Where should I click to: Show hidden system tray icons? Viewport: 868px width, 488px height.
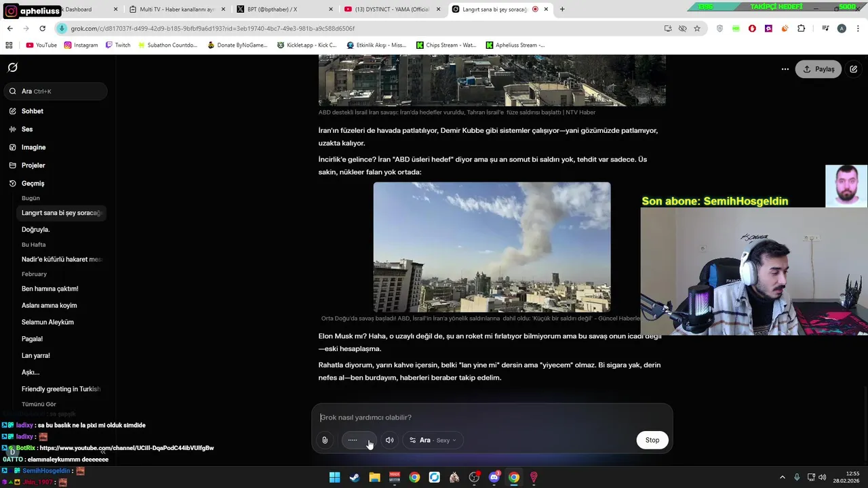click(x=783, y=477)
